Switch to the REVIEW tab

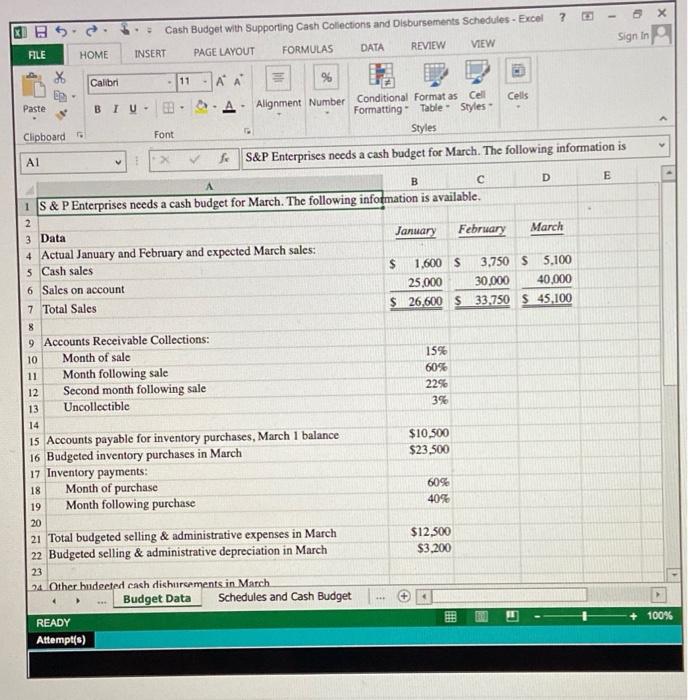(428, 46)
